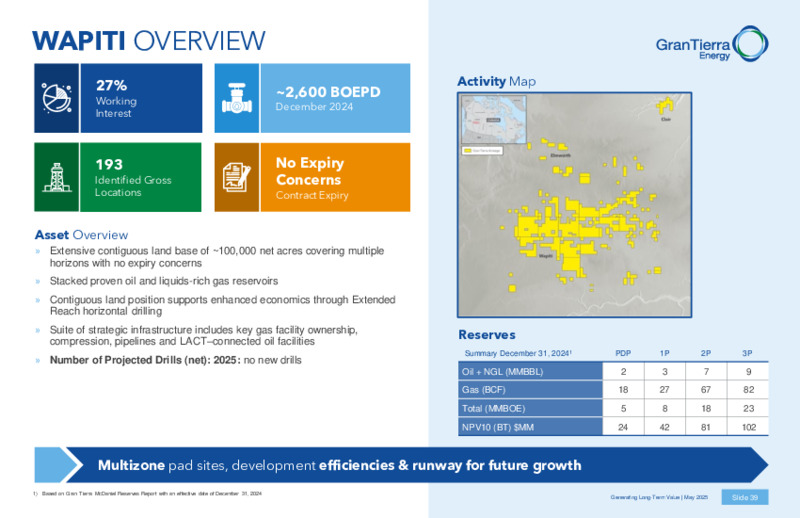Click the Gas 2P value 67
The height and width of the screenshot is (518, 800).
pyautogui.click(x=706, y=390)
